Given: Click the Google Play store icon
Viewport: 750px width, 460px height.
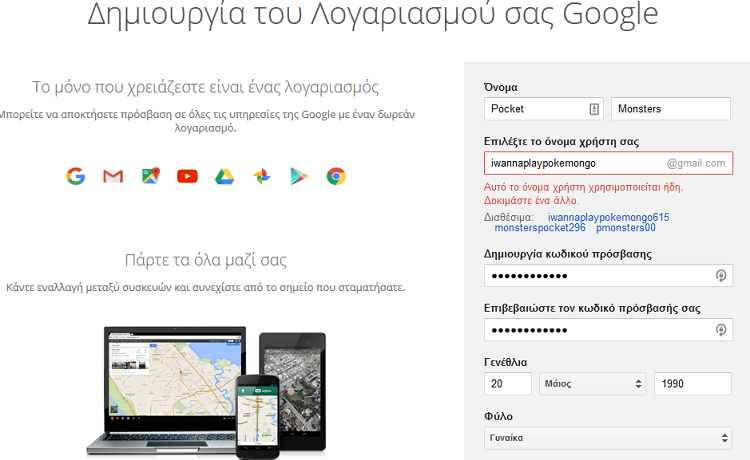Looking at the screenshot, I should pyautogui.click(x=299, y=176).
